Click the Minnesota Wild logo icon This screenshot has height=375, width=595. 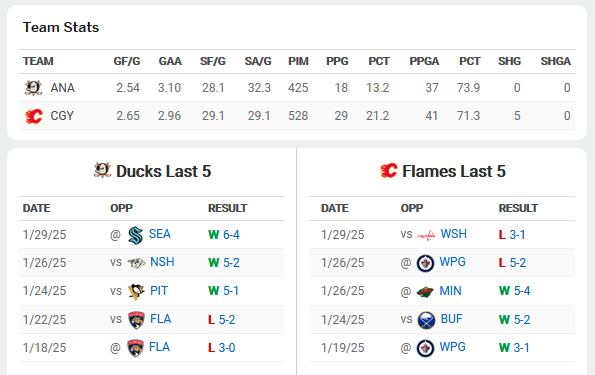(x=425, y=291)
